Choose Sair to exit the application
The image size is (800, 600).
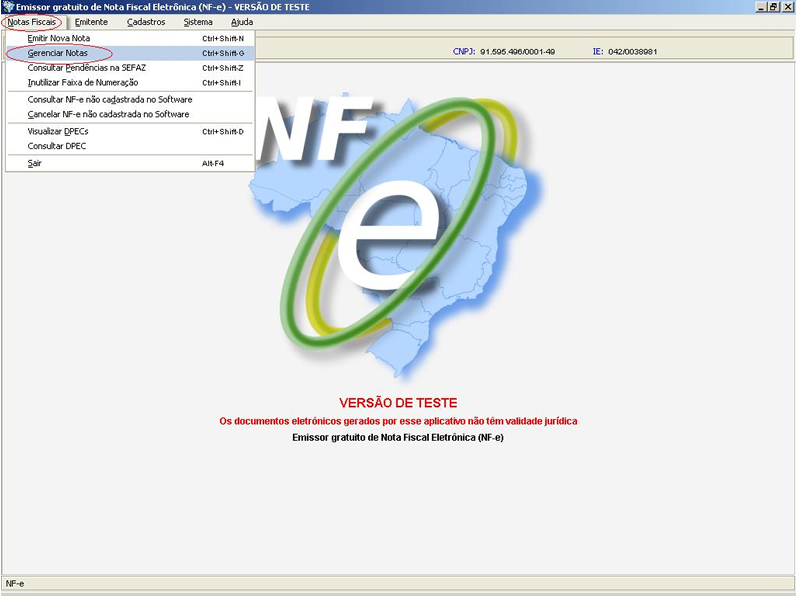point(130,163)
